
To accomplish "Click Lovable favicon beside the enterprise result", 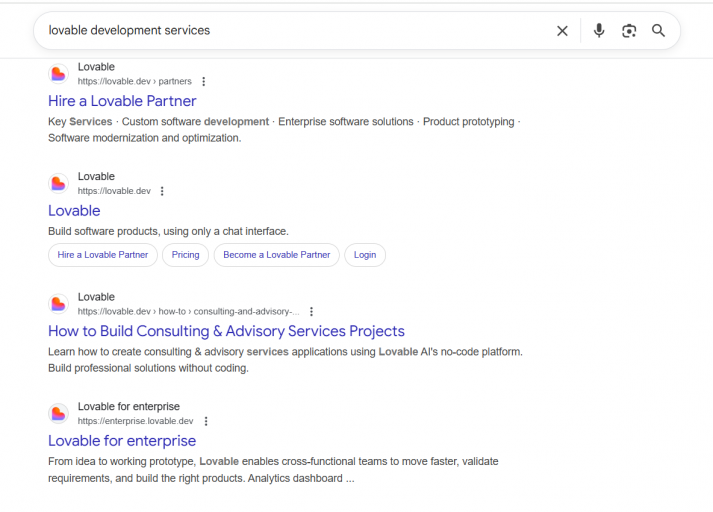I will 58,414.
